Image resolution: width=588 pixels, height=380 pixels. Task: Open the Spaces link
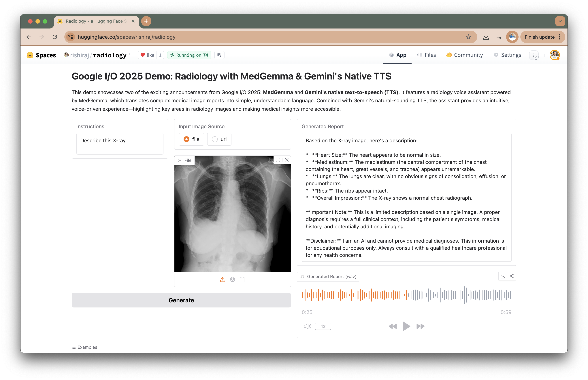click(x=46, y=55)
